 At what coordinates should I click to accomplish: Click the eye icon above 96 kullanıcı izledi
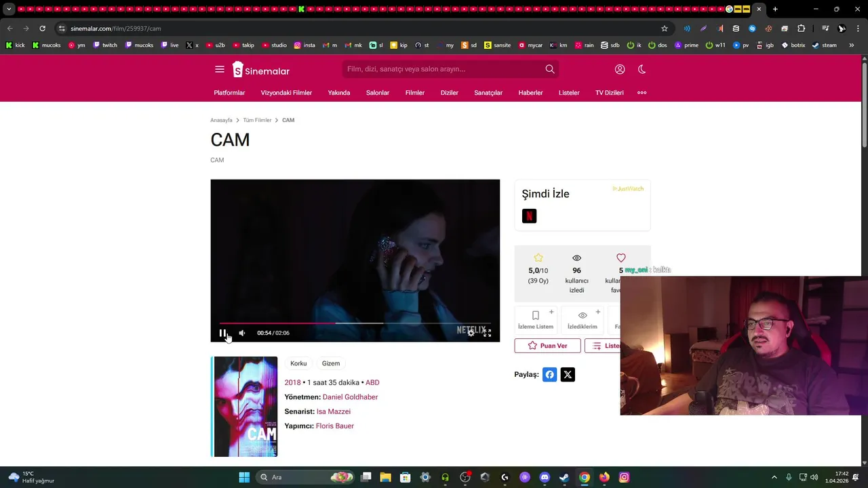pos(577,258)
